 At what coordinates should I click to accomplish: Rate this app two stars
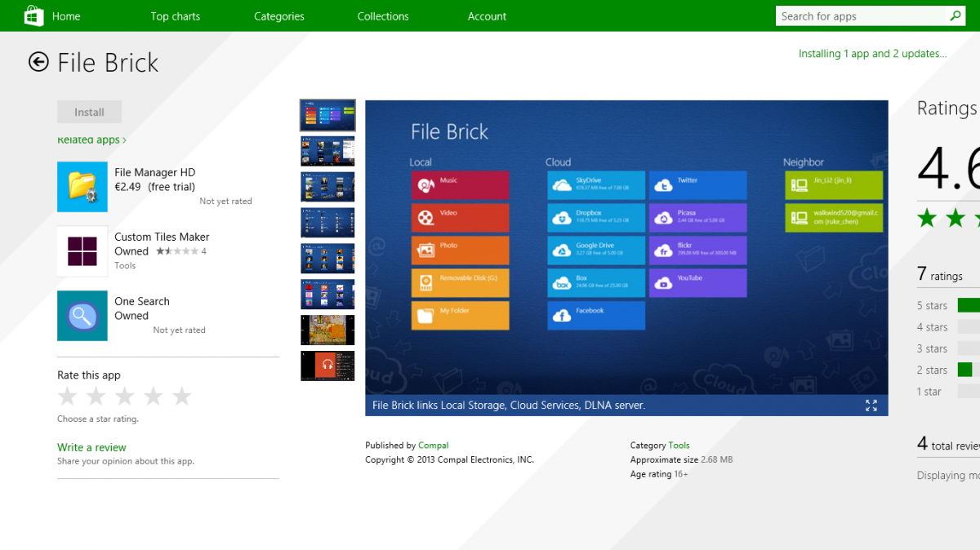pos(96,397)
